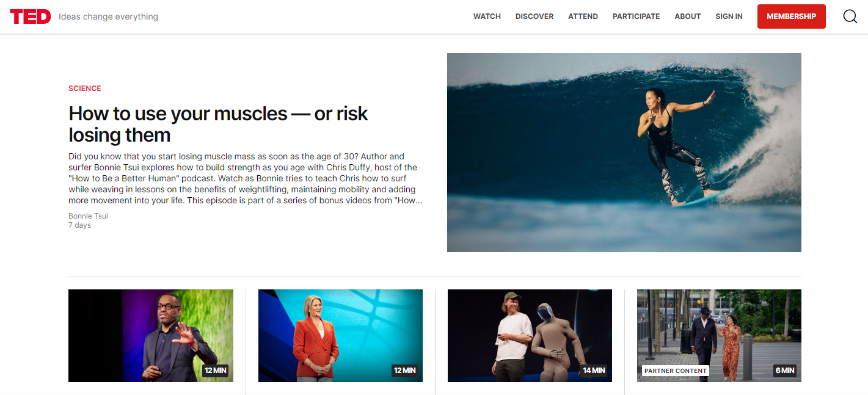Click the SIGN IN link
This screenshot has width=868, height=395.
pos(729,16)
